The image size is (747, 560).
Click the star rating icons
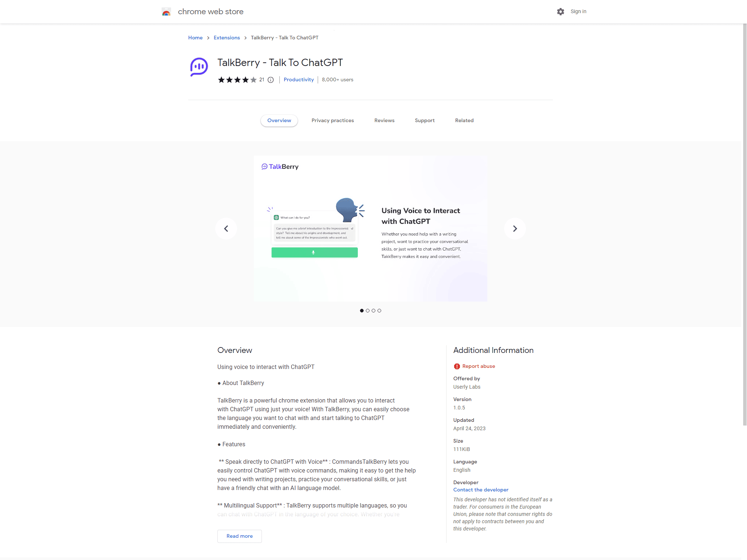click(237, 80)
